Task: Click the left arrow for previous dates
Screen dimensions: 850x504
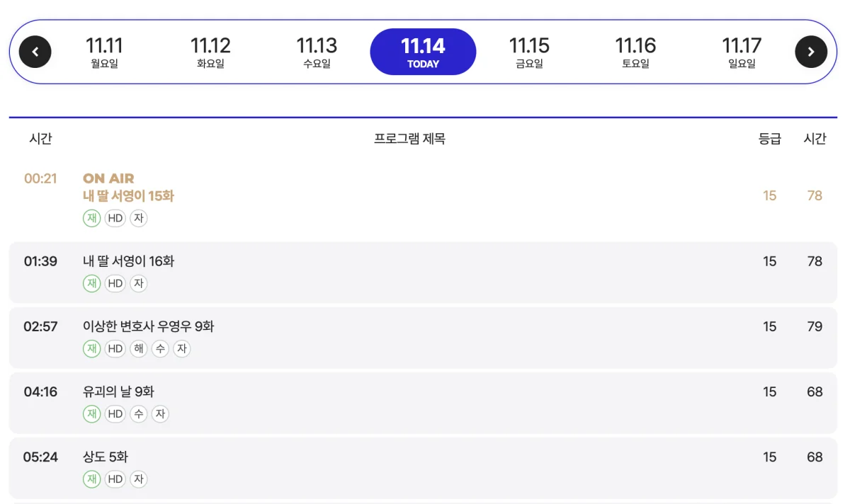Action: point(35,51)
